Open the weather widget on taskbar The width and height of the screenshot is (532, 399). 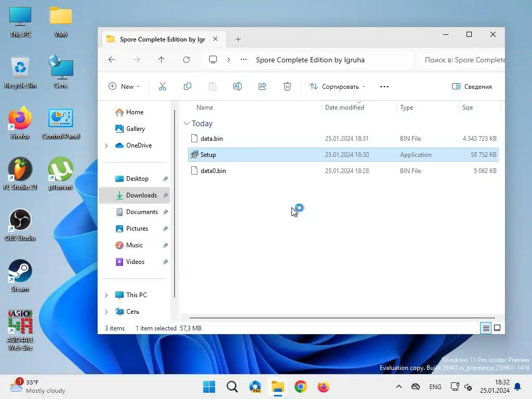point(37,387)
